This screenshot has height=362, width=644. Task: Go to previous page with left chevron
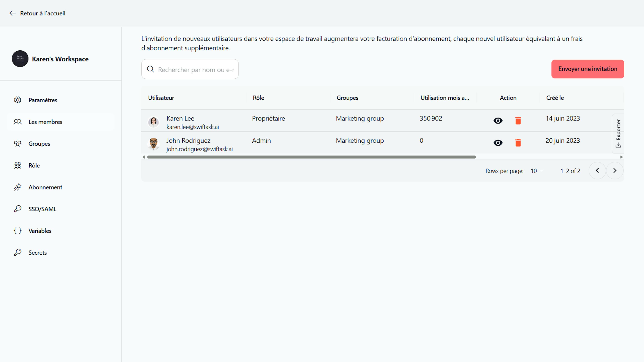pyautogui.click(x=597, y=171)
